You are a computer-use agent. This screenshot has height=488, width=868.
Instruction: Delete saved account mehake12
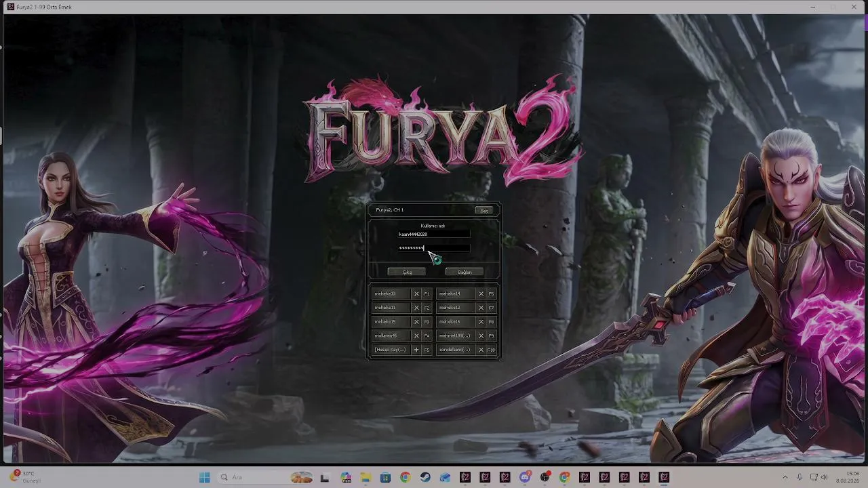pyautogui.click(x=481, y=308)
